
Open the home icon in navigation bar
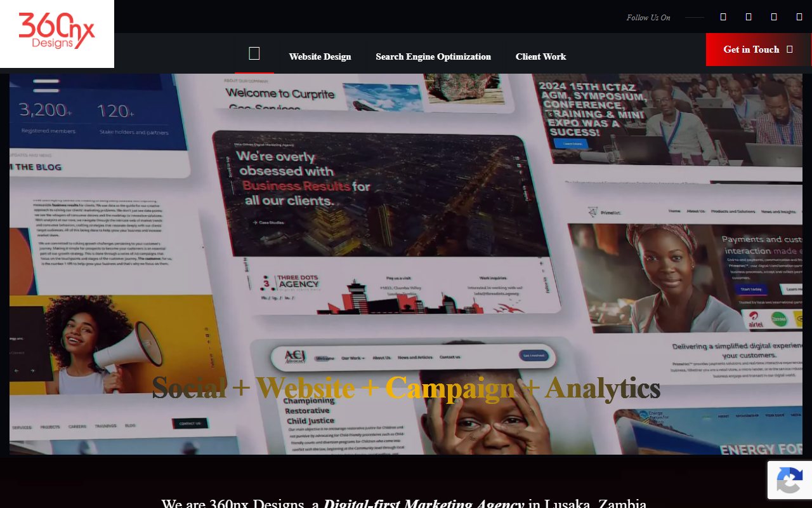coord(254,53)
